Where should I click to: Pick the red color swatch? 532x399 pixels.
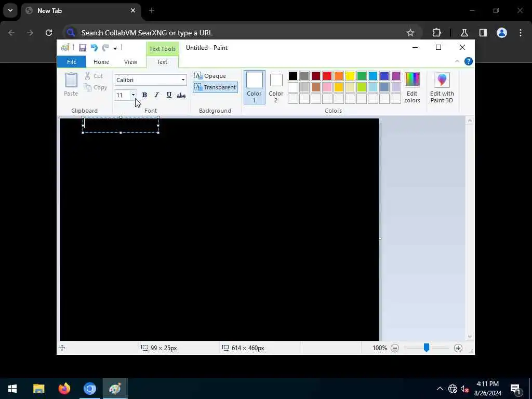click(327, 76)
